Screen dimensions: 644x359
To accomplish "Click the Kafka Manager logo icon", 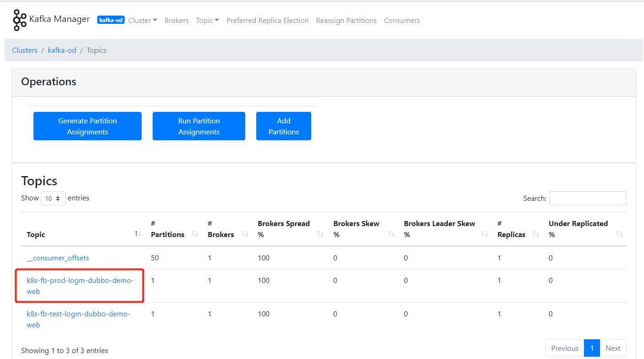I will tap(20, 20).
